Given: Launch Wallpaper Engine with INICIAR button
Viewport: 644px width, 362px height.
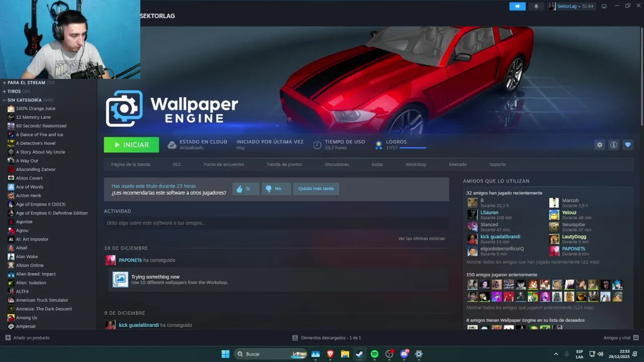Looking at the screenshot, I should [x=131, y=145].
